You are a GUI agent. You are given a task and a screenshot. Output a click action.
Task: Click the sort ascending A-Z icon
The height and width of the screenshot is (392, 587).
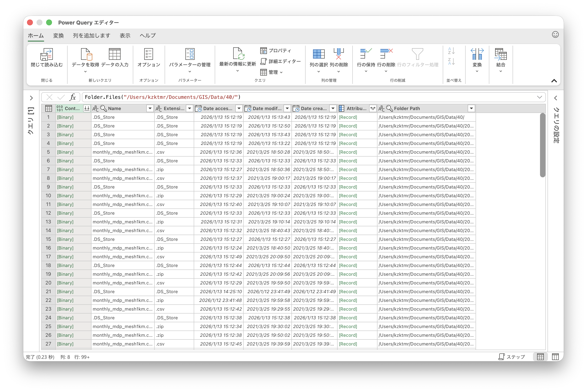[x=451, y=51]
